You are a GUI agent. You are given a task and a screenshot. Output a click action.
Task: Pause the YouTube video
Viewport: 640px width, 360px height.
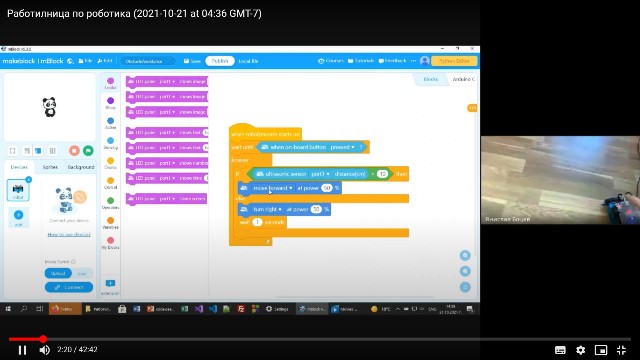tap(22, 350)
